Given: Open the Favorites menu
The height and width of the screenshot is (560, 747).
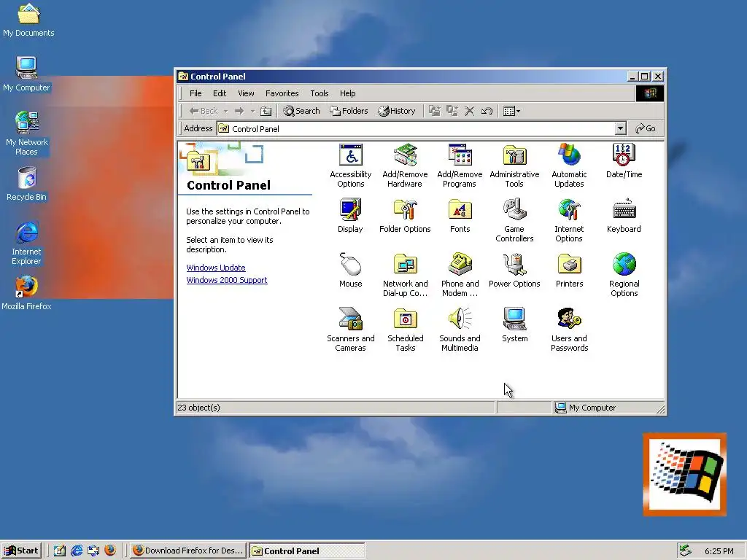Looking at the screenshot, I should click(282, 93).
